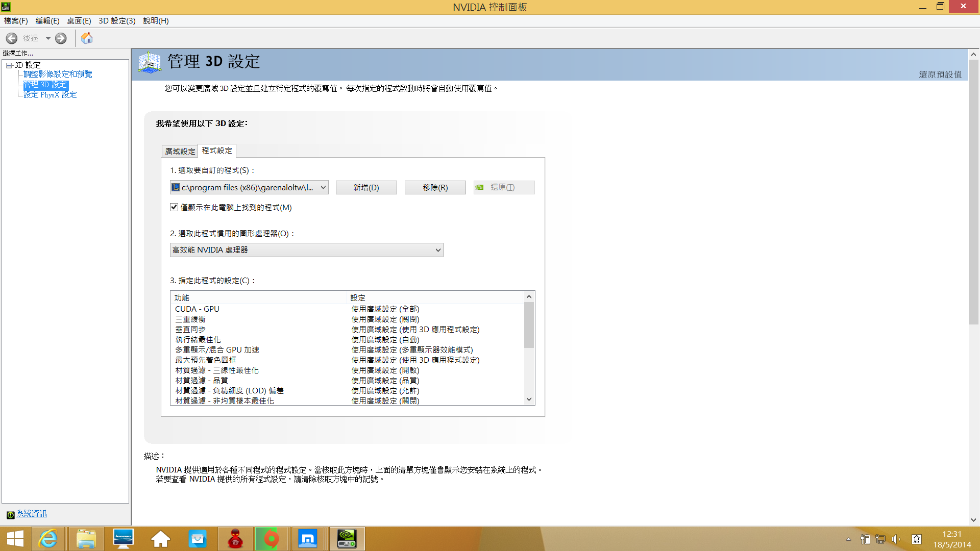Open the program selection dropdown
The image size is (980, 551).
(249, 188)
